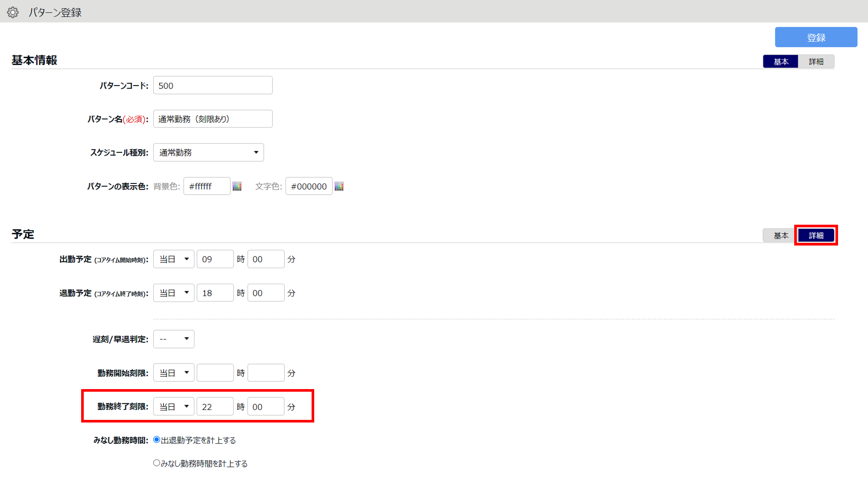Image resolution: width=868 pixels, height=488 pixels.
Task: Open 勤務終了刻限 day dropdown
Action: click(174, 407)
